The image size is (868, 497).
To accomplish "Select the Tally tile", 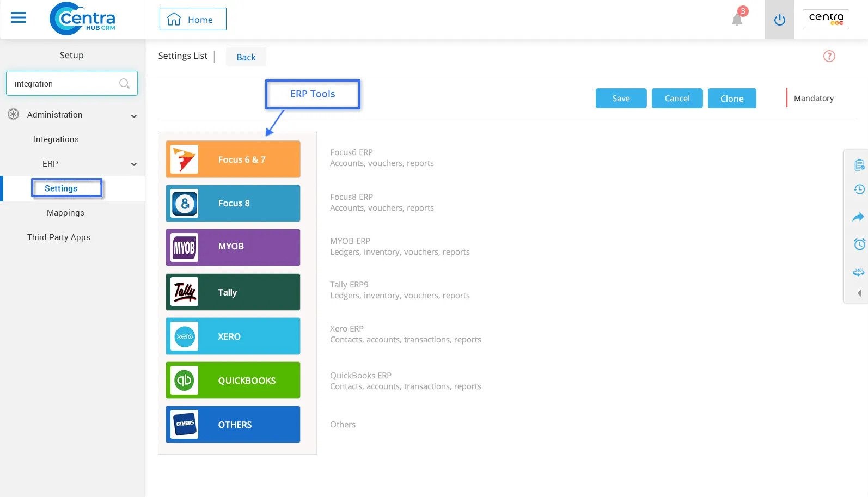I will click(233, 292).
